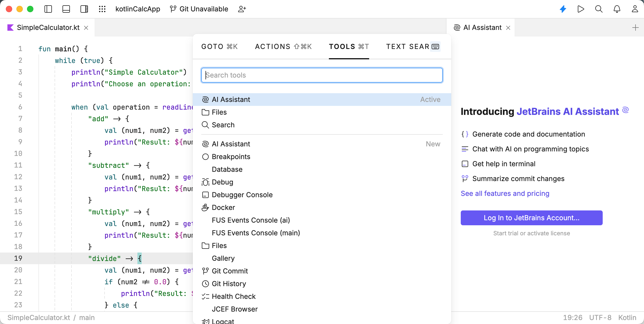
Task: Click the Search tools input field
Action: (x=322, y=75)
